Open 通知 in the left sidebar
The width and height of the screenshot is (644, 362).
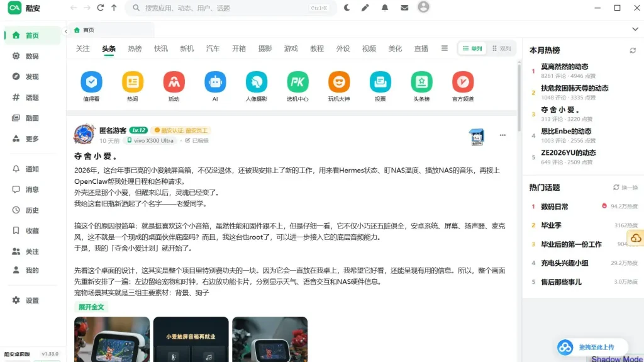pos(32,169)
